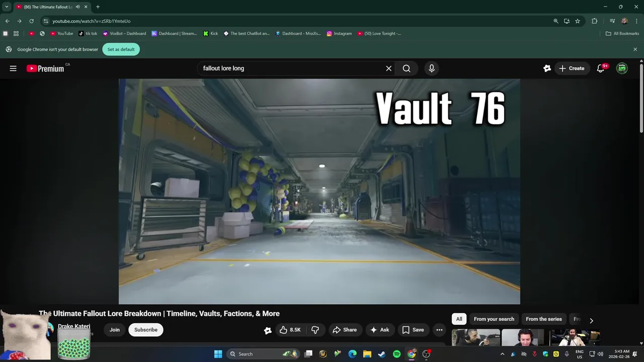Reload the page
The height and width of the screenshot is (362, 644).
coord(31,21)
